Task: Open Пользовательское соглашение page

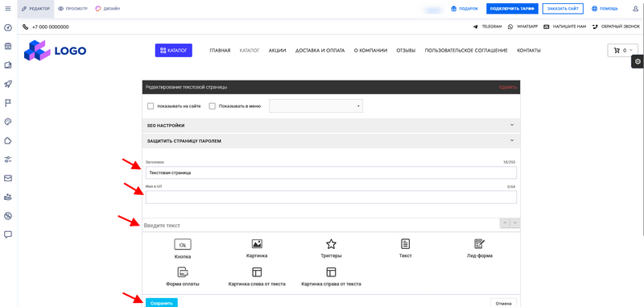Action: [x=466, y=51]
